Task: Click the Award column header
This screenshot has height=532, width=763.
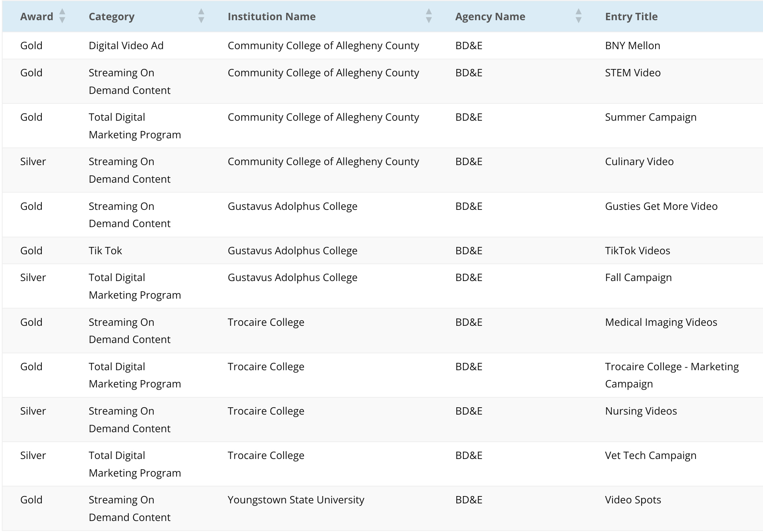Action: [37, 17]
